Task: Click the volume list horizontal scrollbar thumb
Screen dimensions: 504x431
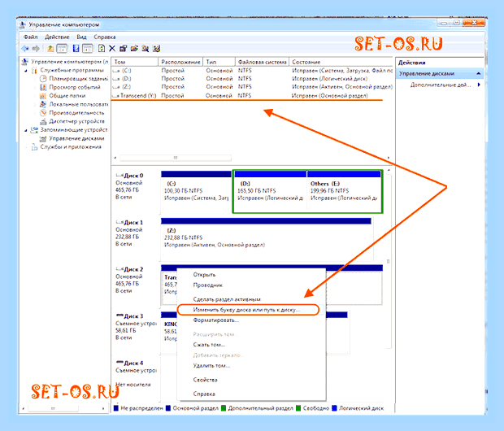Action: [176, 158]
